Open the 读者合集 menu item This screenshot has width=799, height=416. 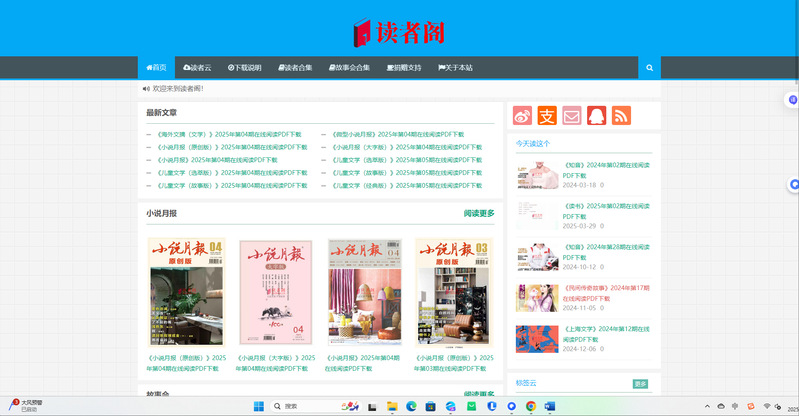[x=295, y=67]
